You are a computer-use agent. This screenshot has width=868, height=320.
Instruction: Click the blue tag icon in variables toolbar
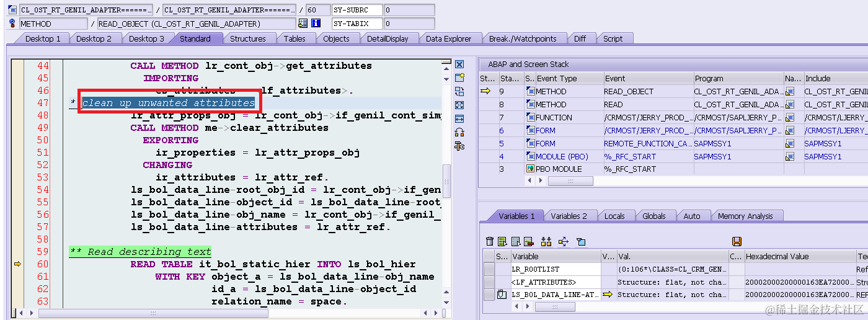[581, 241]
